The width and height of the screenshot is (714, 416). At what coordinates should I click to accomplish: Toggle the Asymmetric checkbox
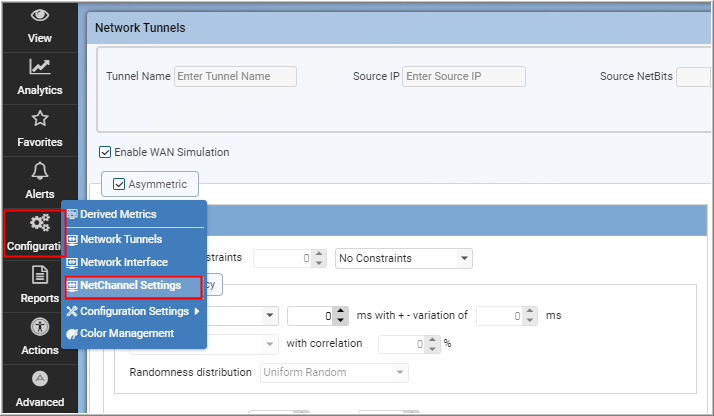tap(119, 184)
